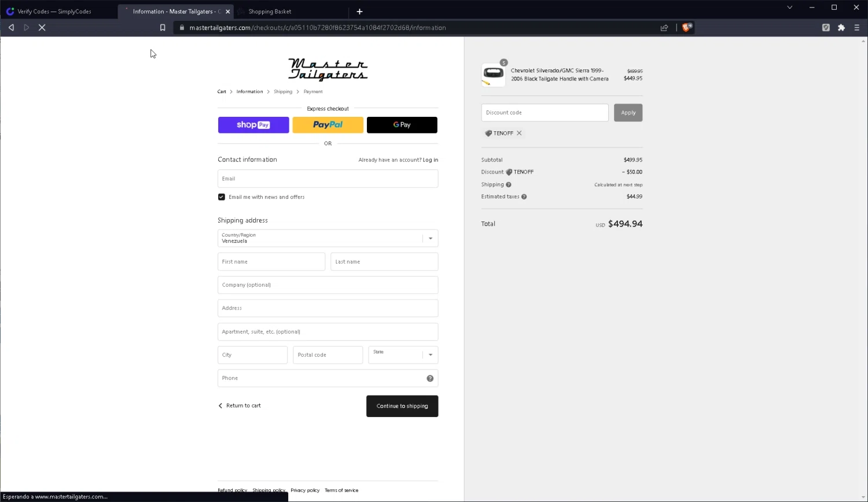Open Terms of service link
This screenshot has height=502, width=868.
click(x=341, y=490)
